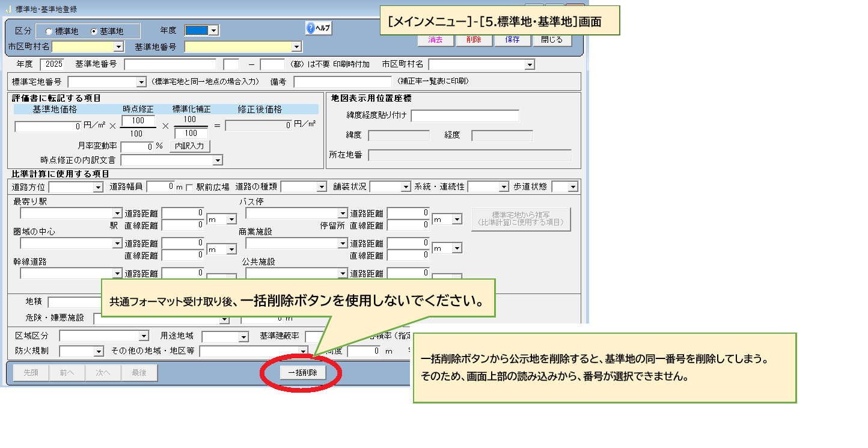Open the 用途地域 dropdown

243,336
